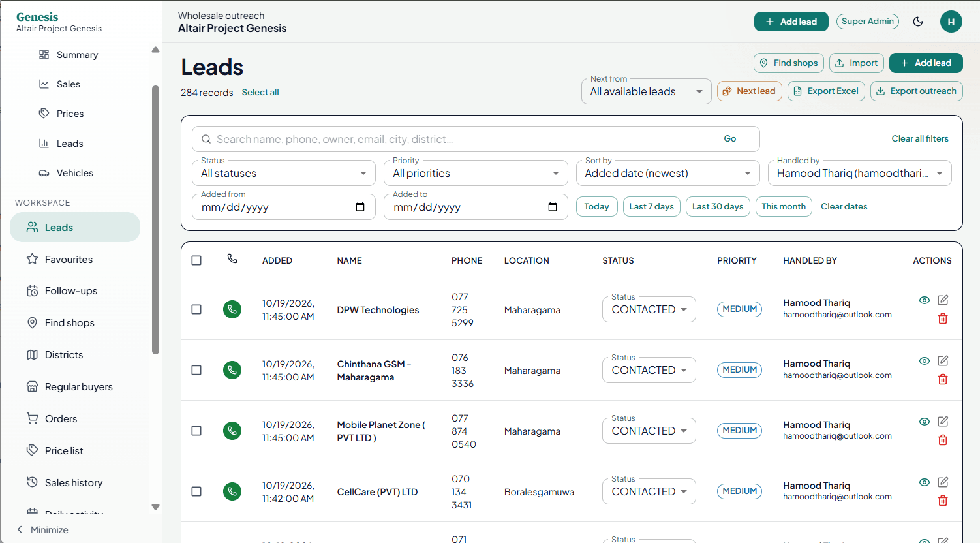Open calendar picker in Added from field

pyautogui.click(x=360, y=207)
